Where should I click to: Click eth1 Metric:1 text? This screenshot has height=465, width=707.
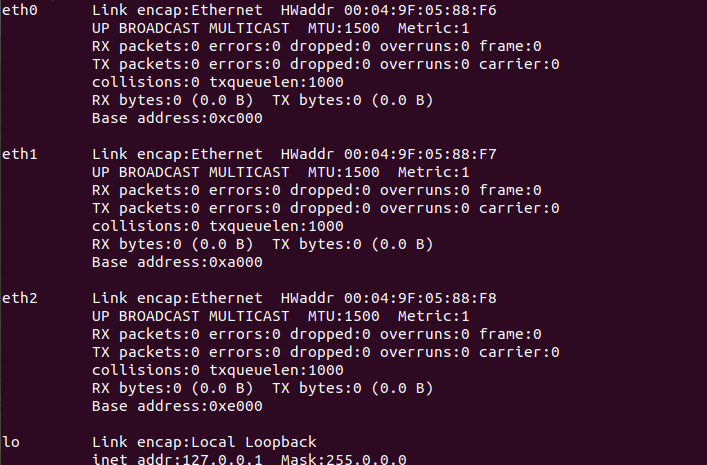pos(433,172)
